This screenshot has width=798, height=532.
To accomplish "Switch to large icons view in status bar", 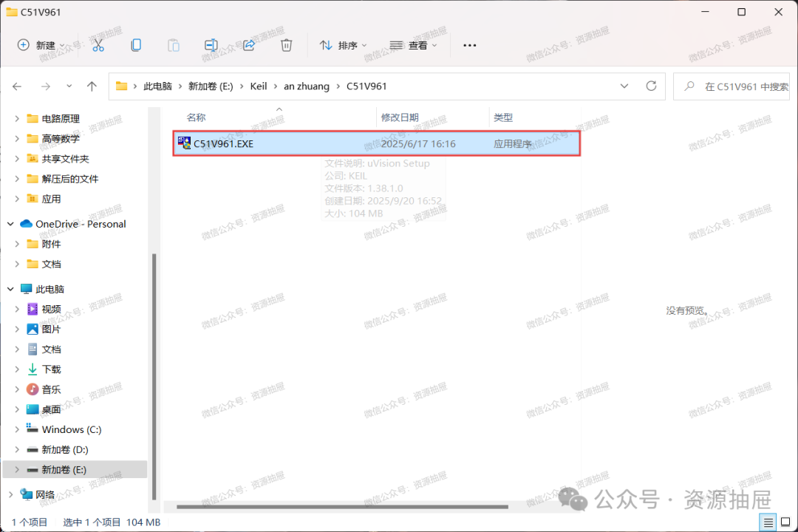I will coord(785,522).
